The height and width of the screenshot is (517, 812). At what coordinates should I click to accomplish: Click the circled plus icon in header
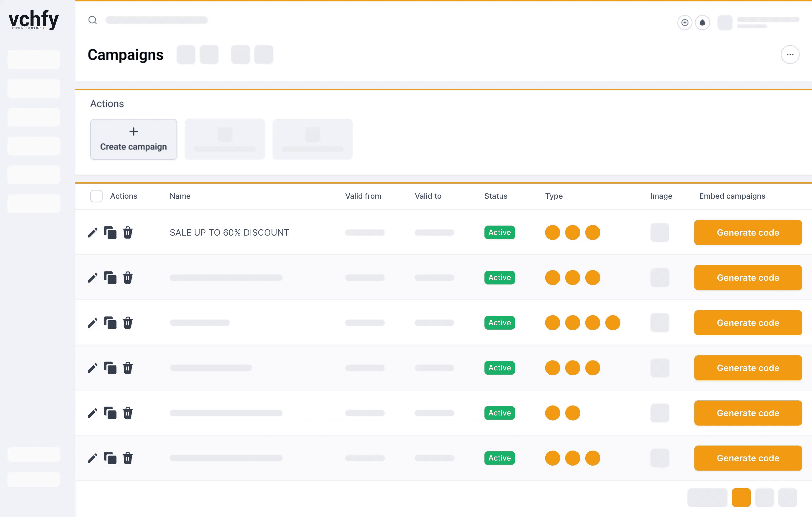coord(685,22)
